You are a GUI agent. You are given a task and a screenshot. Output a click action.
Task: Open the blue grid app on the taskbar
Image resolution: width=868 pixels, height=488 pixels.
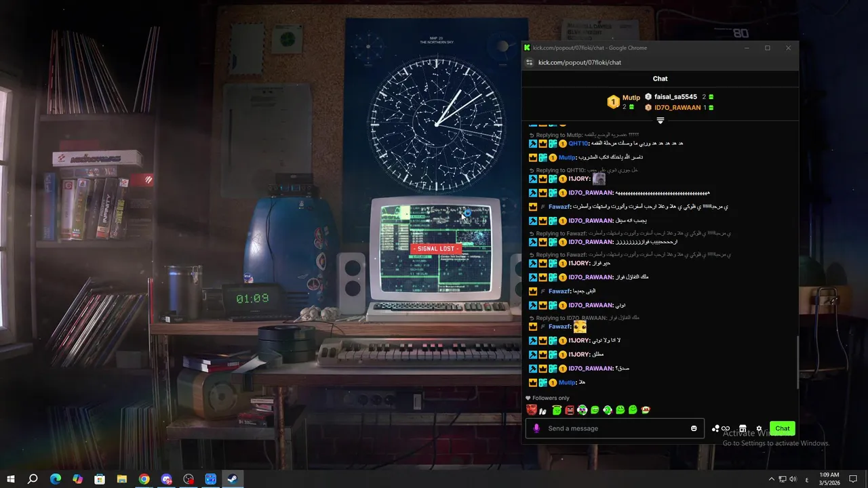click(x=210, y=479)
